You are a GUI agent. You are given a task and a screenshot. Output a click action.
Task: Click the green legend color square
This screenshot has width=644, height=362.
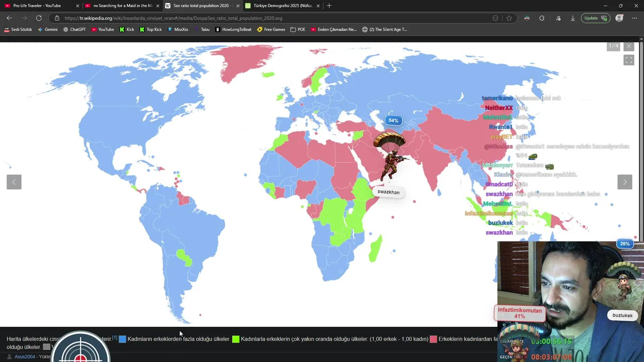pos(235,339)
